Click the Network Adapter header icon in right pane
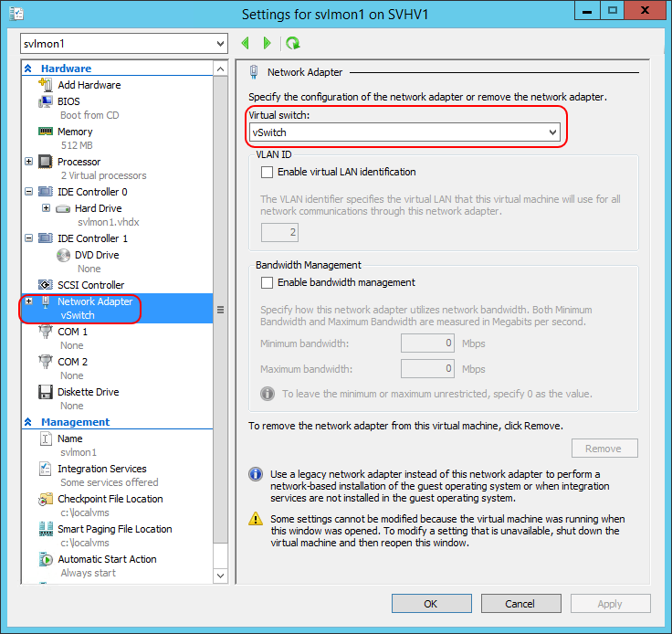Viewport: 672px width, 634px height. coord(254,72)
